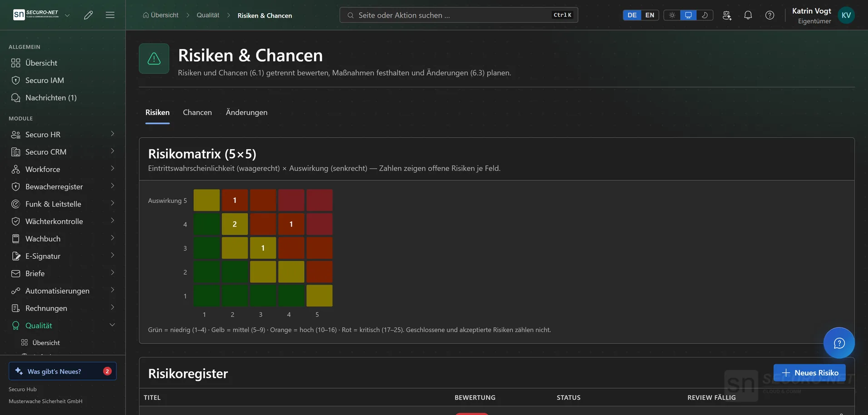Select the dark theme moon toggle
This screenshot has width=868, height=415.
coord(705,15)
